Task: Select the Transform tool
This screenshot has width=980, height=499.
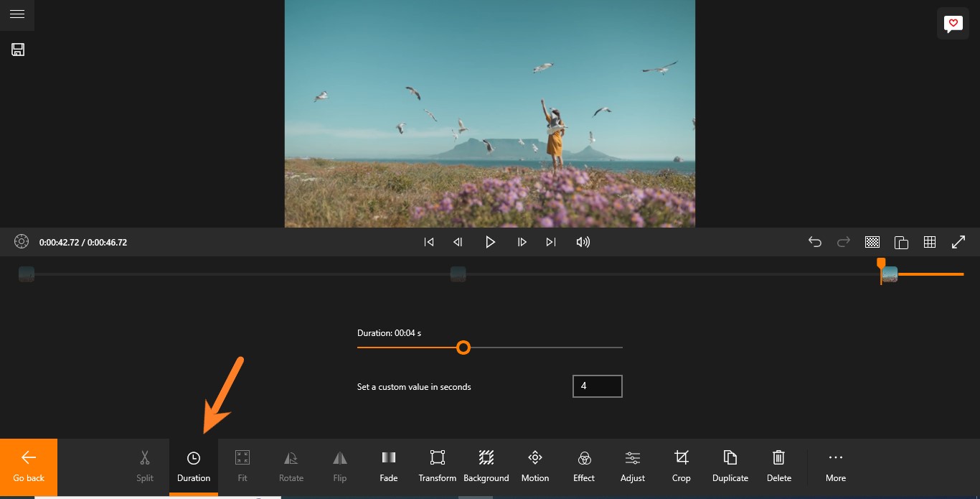Action: [438, 467]
